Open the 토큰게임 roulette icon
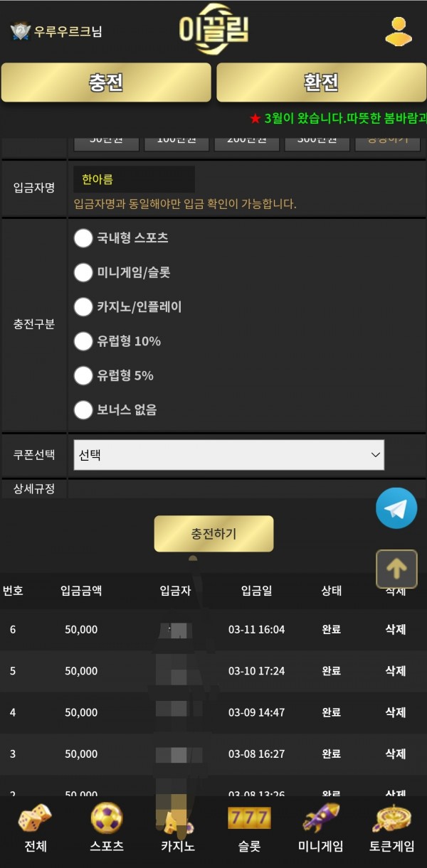This screenshot has height=868, width=427. click(392, 819)
